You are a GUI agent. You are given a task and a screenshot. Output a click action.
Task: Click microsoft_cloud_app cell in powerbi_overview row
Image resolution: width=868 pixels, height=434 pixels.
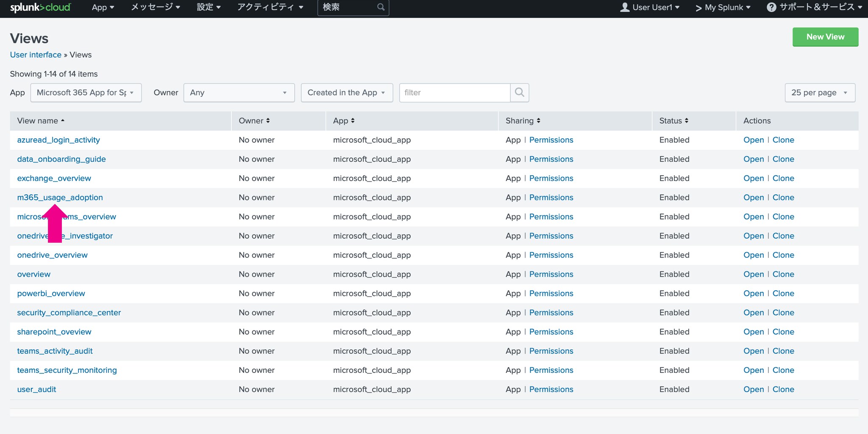click(x=372, y=293)
